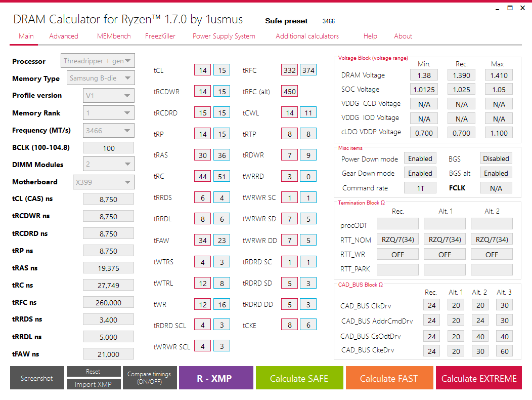532x400 pixels.
Task: Click DRAM Voltage Rec. value 1.390
Action: click(x=461, y=75)
